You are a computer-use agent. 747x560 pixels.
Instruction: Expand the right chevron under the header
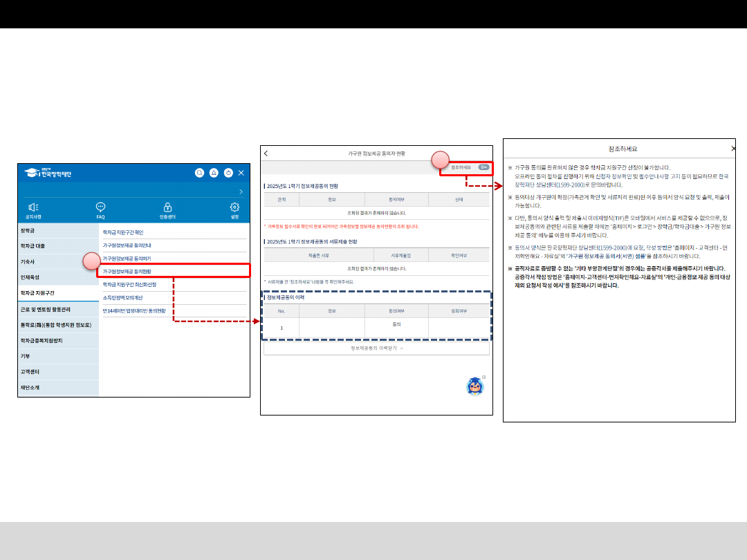click(x=241, y=191)
